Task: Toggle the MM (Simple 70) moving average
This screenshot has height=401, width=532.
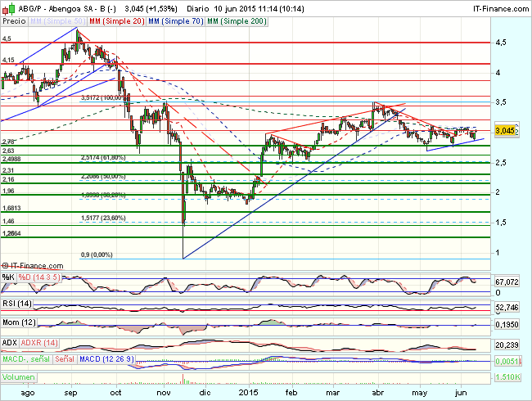Action: [176, 21]
